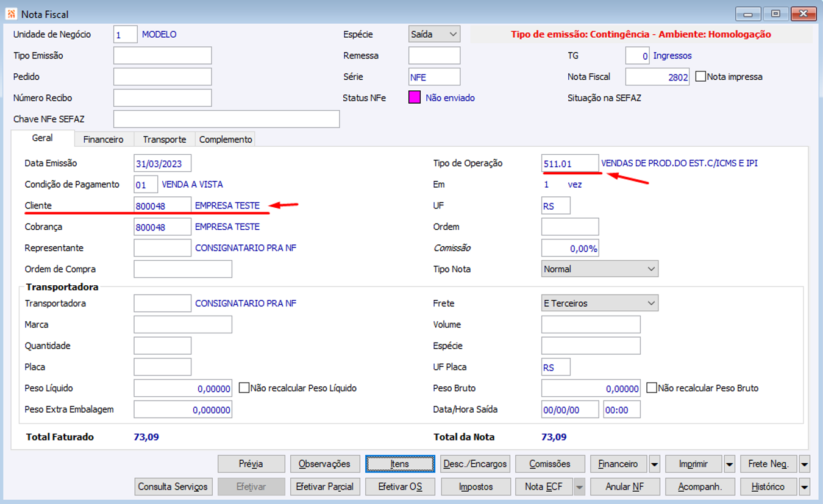Switch to the Geral tab
Image resolution: width=823 pixels, height=504 pixels.
pyautogui.click(x=42, y=138)
